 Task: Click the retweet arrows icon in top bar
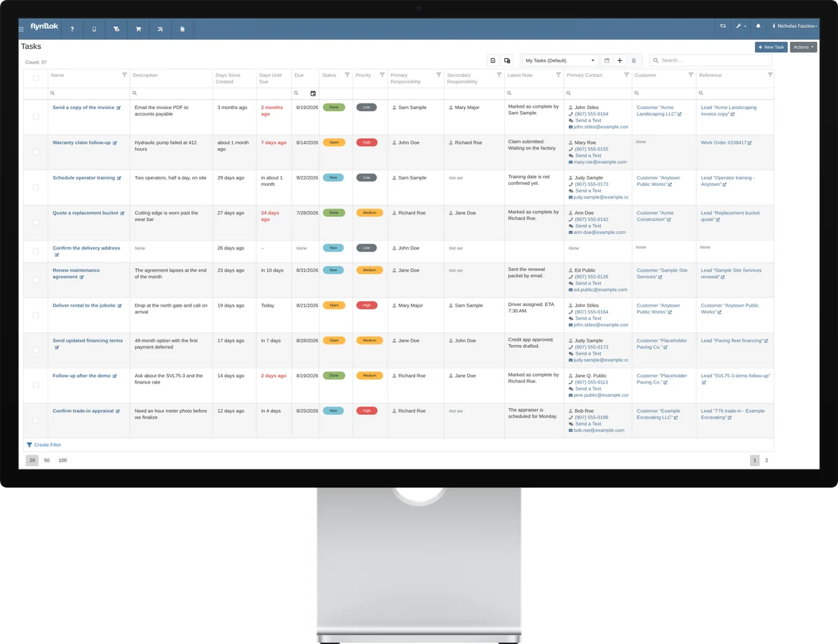point(723,27)
